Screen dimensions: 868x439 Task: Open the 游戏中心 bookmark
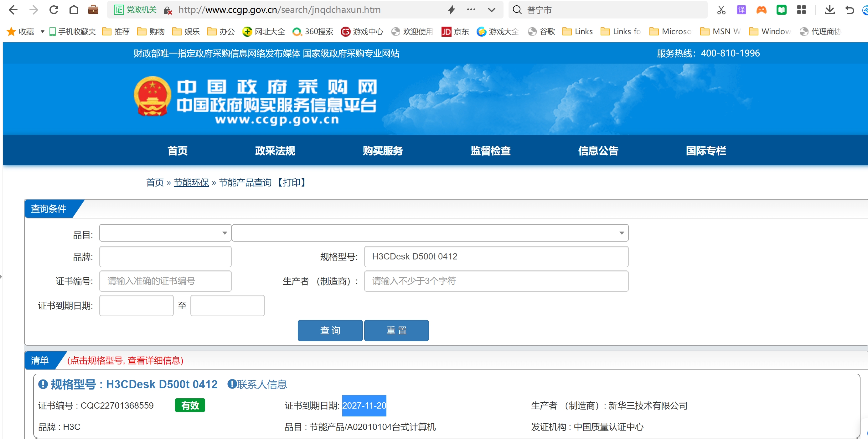(x=362, y=32)
